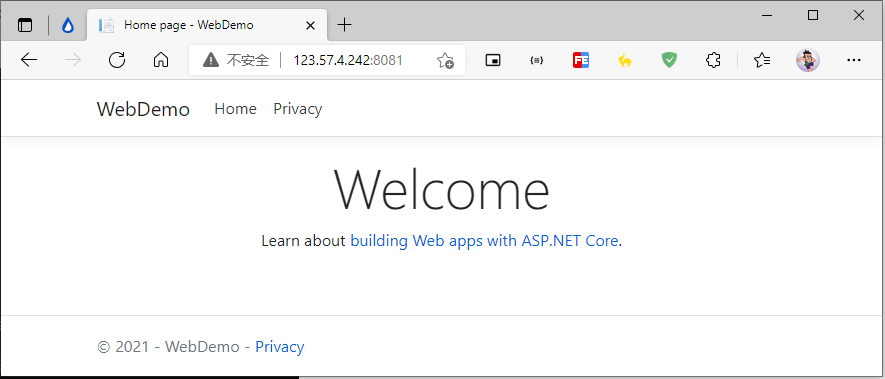Image resolution: width=885 pixels, height=379 pixels.
Task: Open the user profile avatar
Action: click(808, 60)
